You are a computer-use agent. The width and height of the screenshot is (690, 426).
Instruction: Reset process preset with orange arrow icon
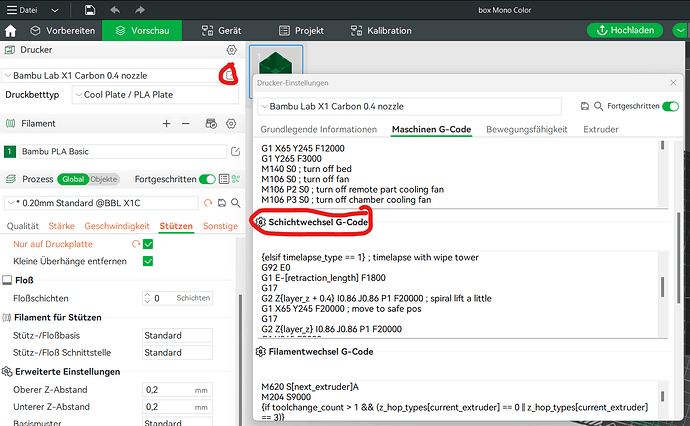(208, 203)
